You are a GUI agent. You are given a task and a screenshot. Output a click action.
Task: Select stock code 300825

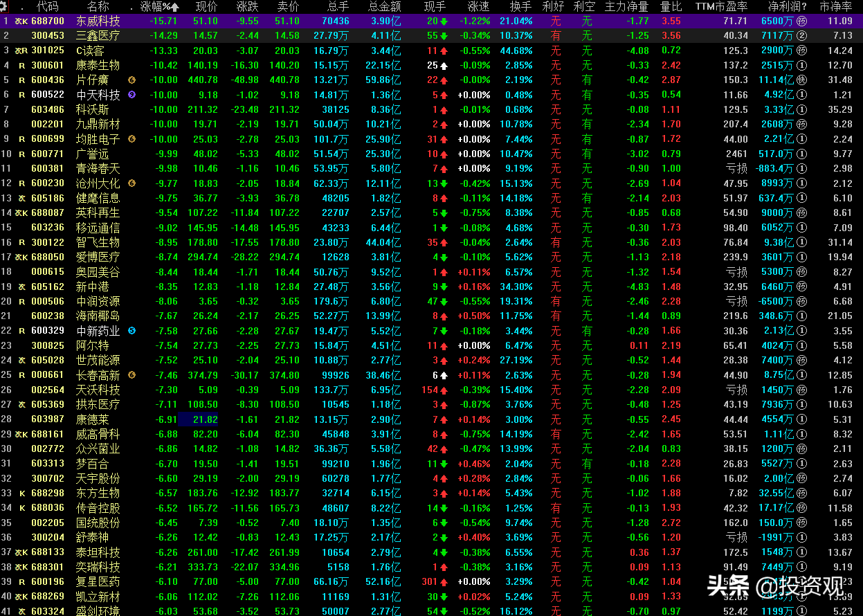48,345
